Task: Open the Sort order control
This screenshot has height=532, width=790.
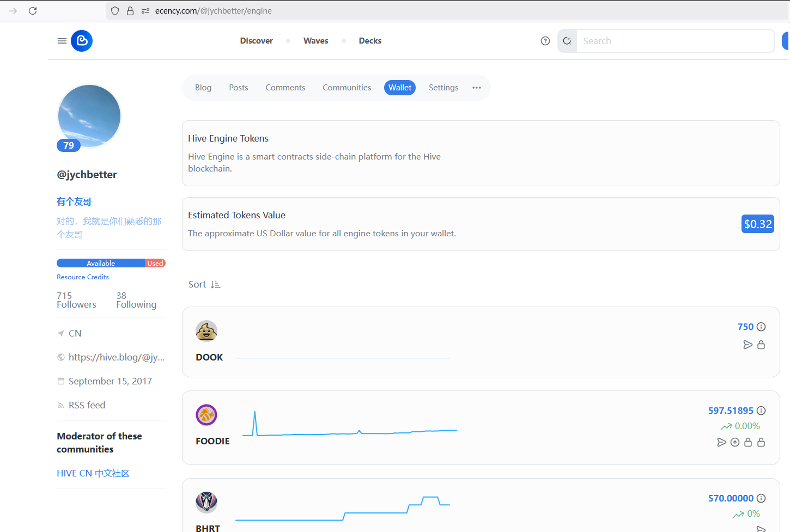Action: [204, 284]
